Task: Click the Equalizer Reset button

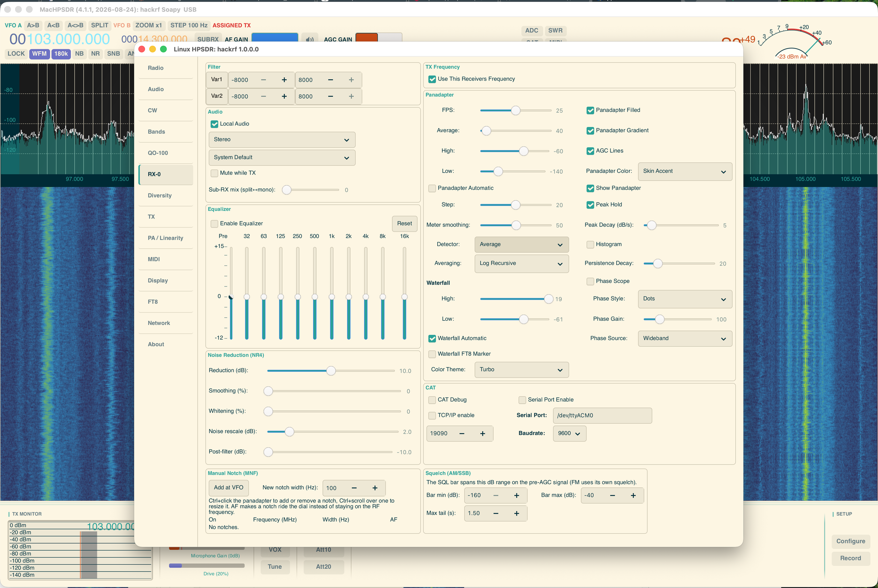Action: coord(404,223)
